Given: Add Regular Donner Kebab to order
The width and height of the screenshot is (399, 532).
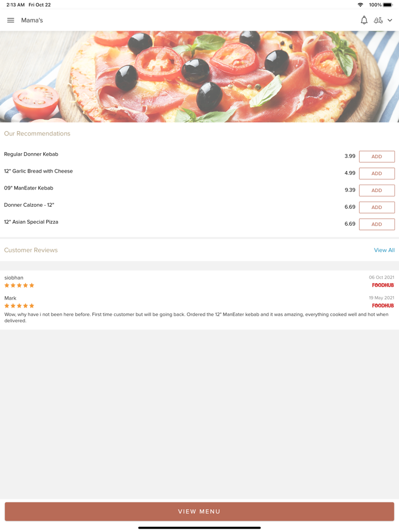Looking at the screenshot, I should coord(377,157).
